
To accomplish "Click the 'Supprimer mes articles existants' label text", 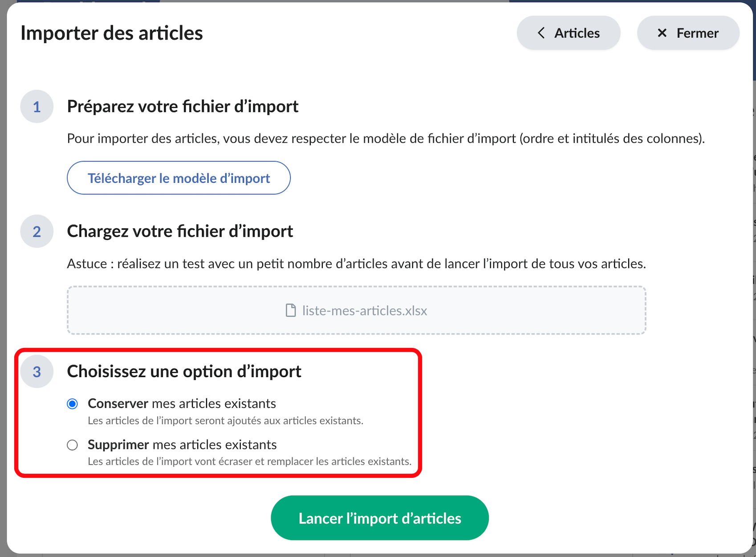I will (182, 444).
